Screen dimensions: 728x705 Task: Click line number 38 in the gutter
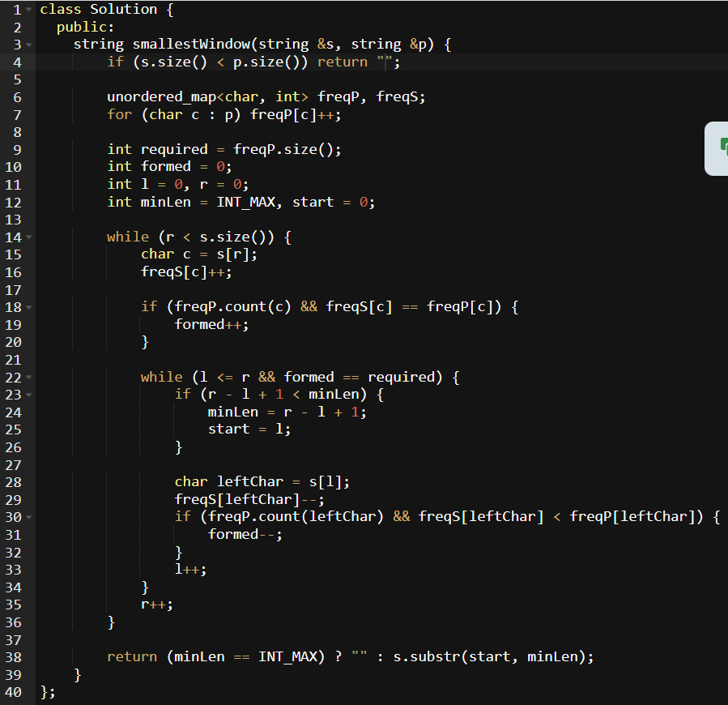pyautogui.click(x=15, y=656)
